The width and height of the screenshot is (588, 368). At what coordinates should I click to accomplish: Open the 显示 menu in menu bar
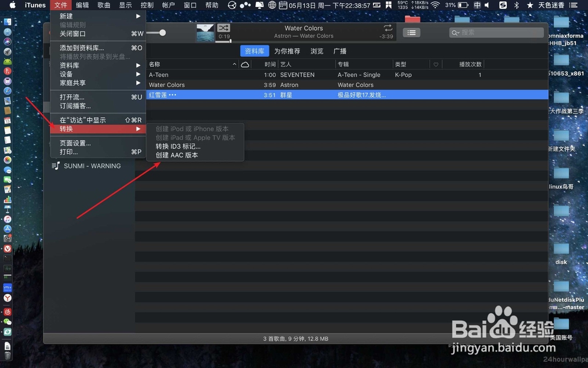coord(125,5)
